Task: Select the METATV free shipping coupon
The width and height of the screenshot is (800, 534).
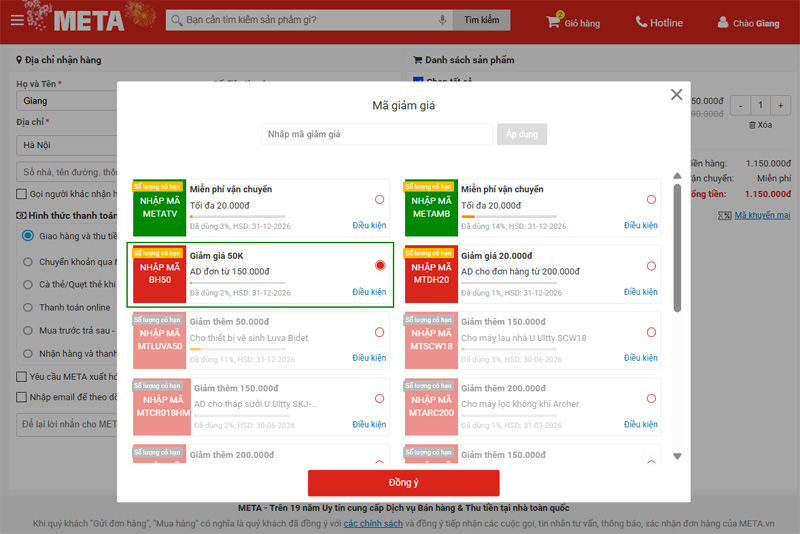Action: coord(380,199)
